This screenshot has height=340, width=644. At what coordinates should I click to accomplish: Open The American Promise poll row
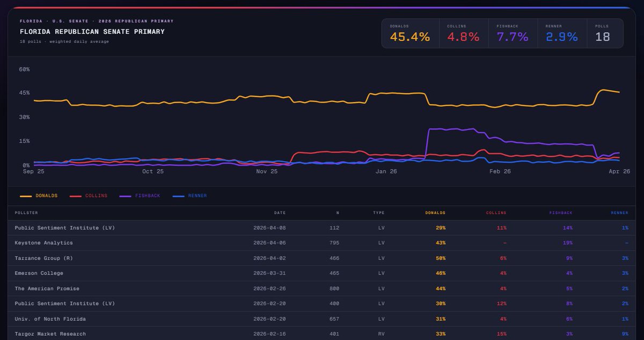click(322, 288)
